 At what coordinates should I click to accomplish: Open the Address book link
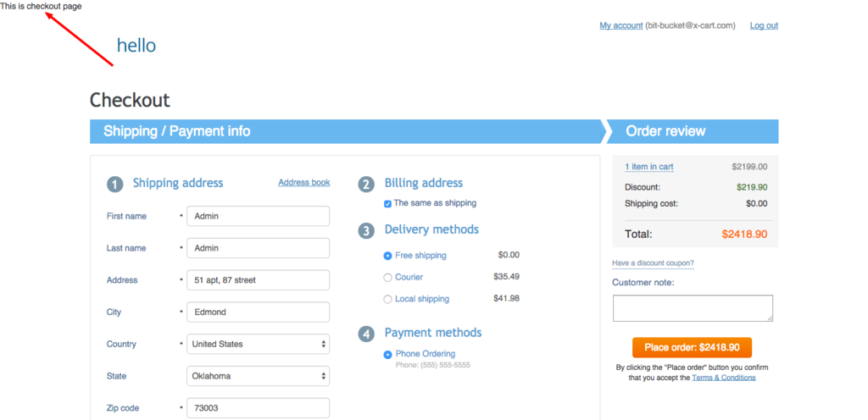tap(303, 183)
